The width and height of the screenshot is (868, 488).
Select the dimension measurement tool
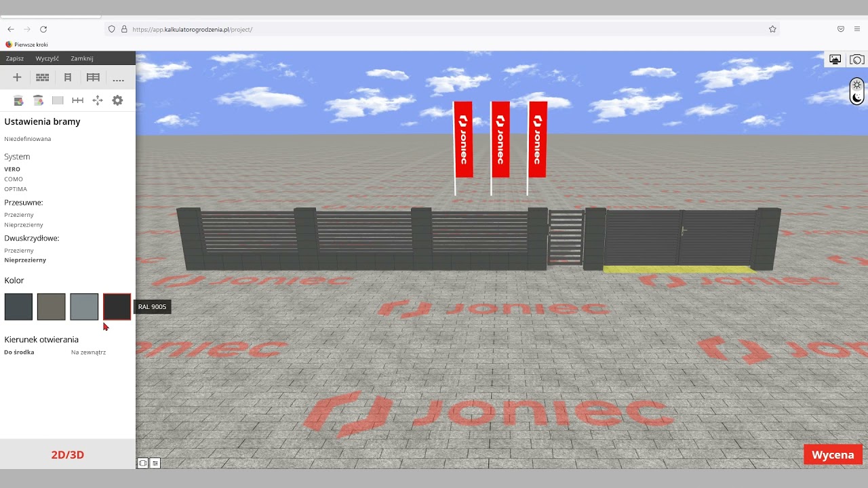[77, 100]
